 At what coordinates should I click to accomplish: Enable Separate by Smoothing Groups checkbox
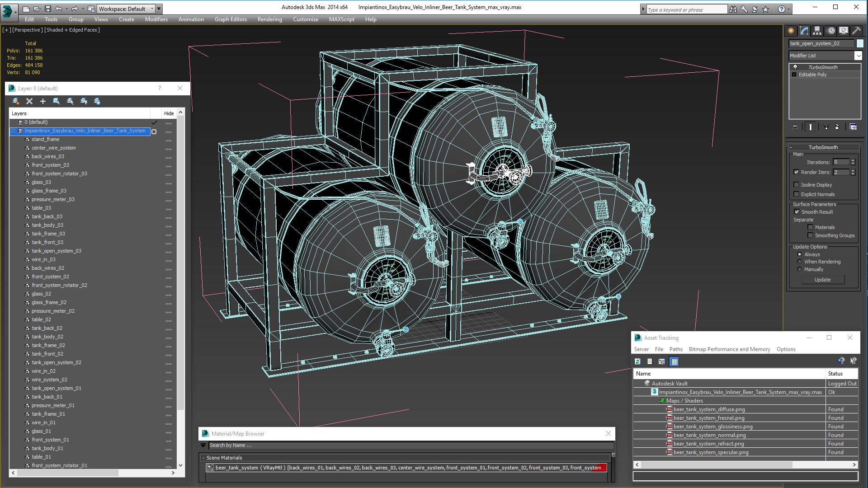(810, 235)
